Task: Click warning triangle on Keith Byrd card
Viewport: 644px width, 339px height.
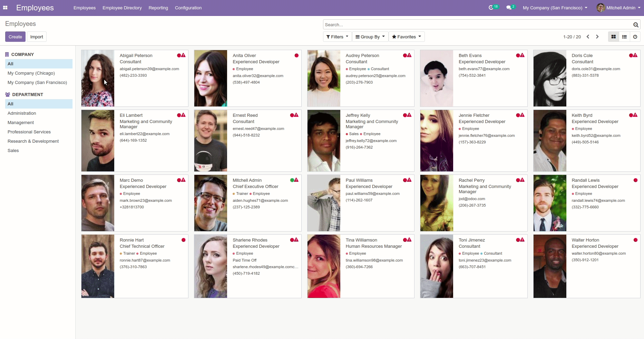Action: tap(635, 115)
